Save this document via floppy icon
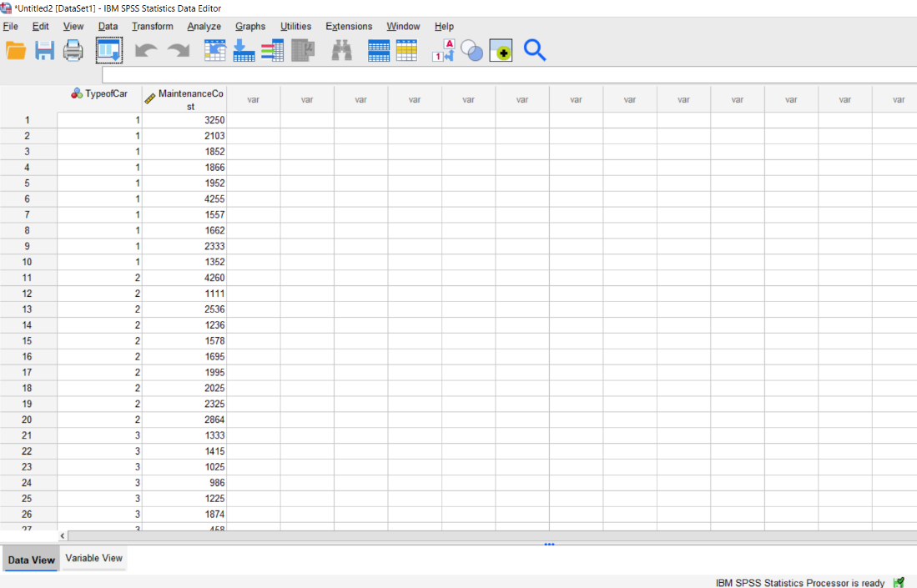Screen dimensions: 917x588 click(44, 51)
